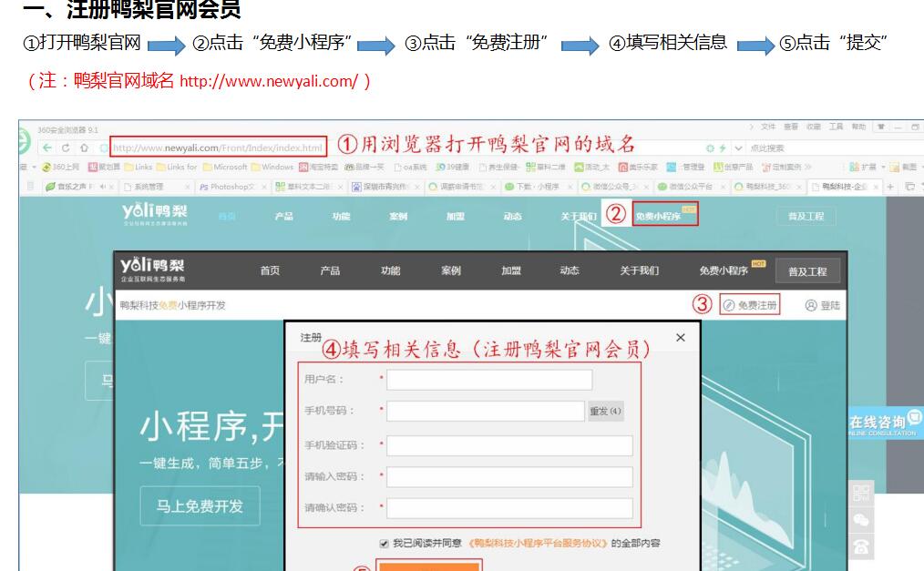This screenshot has height=571, width=924.
Task: Click the telephone icon in right sidebar
Action: tap(861, 546)
